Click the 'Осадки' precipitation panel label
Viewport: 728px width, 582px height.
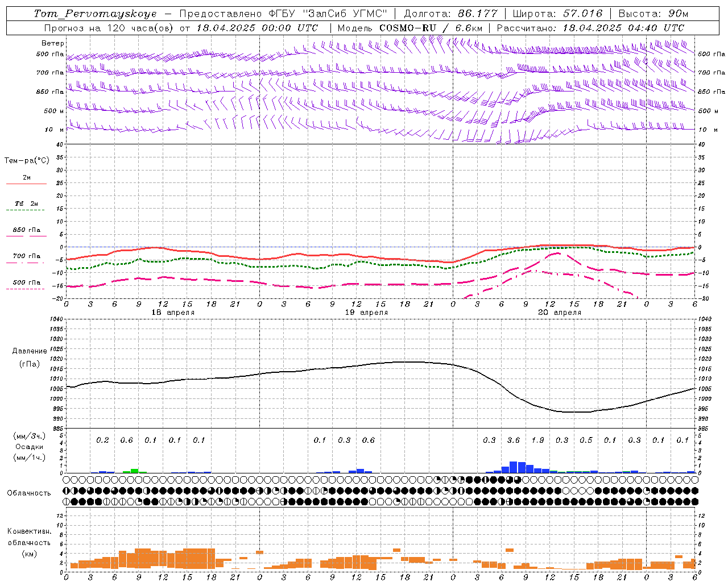coord(30,447)
